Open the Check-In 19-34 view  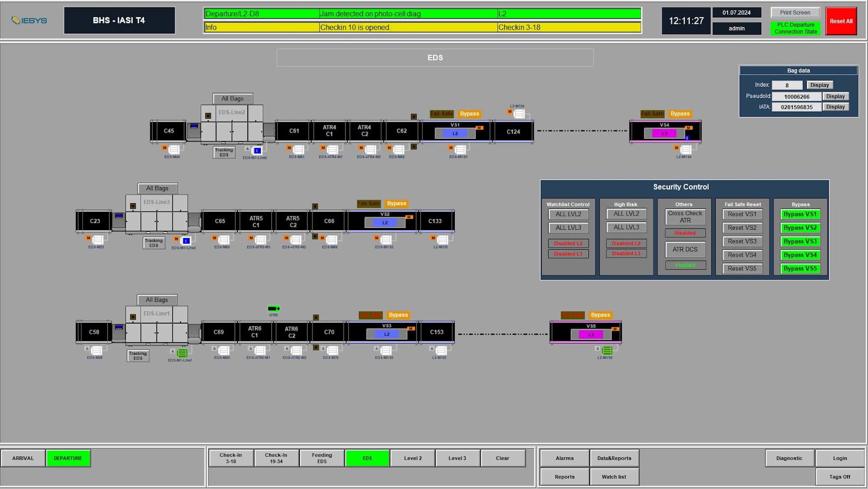(276, 458)
